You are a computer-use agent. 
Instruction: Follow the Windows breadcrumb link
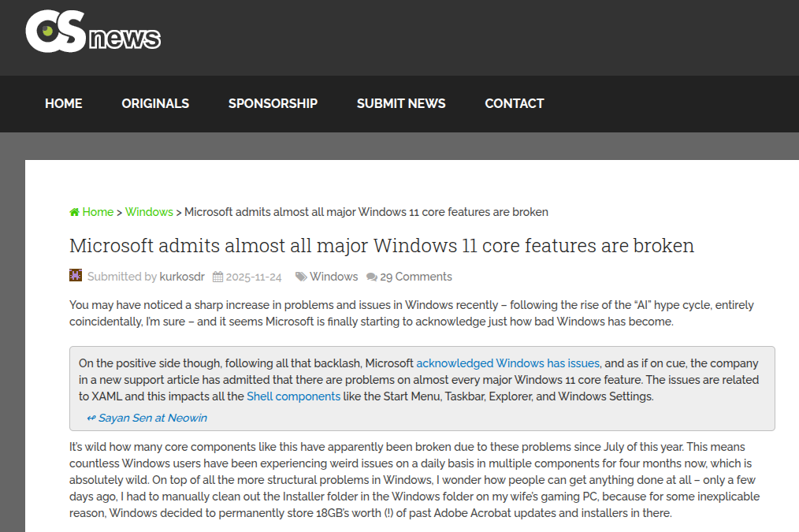click(149, 212)
